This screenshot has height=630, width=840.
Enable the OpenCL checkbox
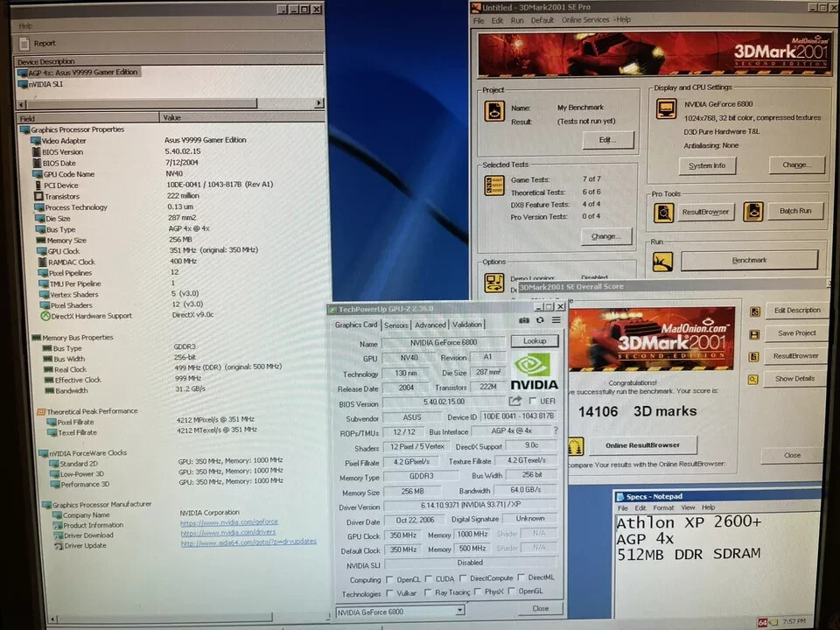tap(389, 578)
